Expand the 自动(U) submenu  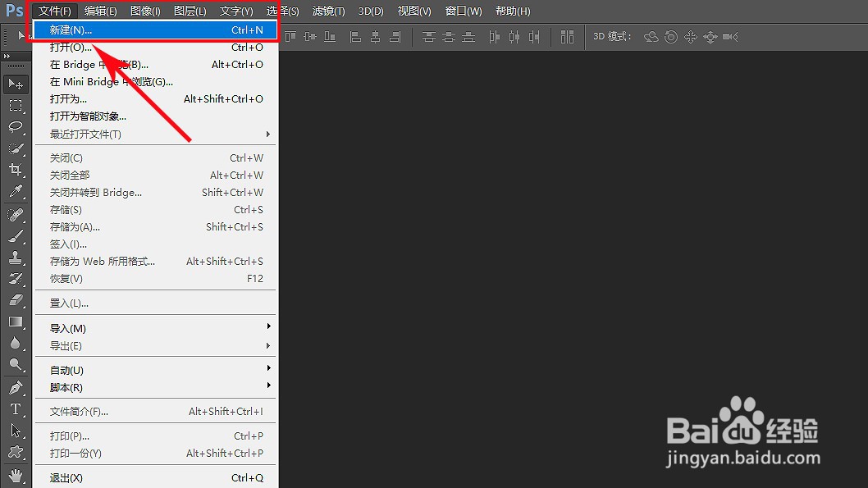[156, 370]
